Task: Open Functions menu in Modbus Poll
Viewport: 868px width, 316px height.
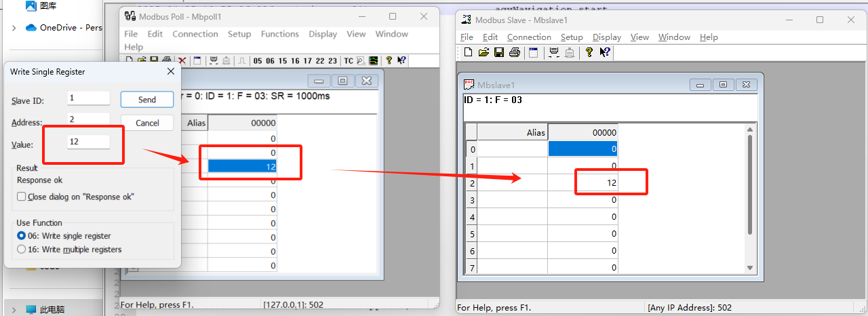Action: (x=280, y=34)
